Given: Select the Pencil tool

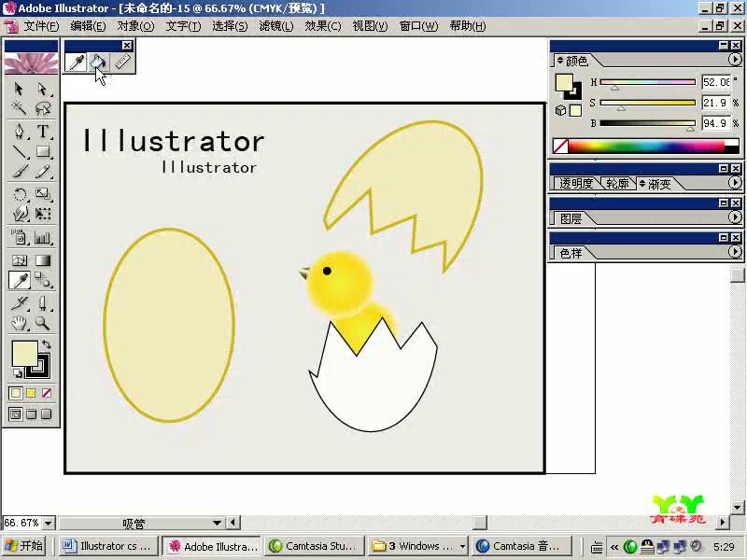Looking at the screenshot, I should click(43, 172).
